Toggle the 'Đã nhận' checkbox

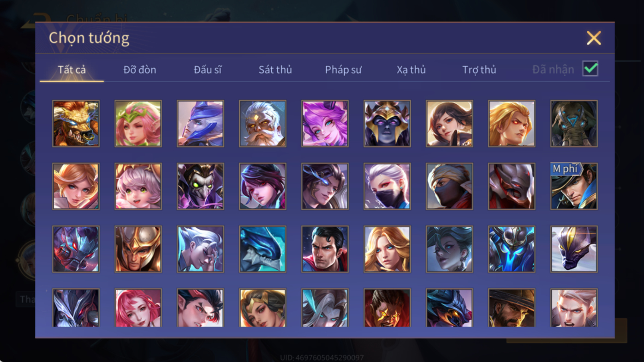click(590, 69)
